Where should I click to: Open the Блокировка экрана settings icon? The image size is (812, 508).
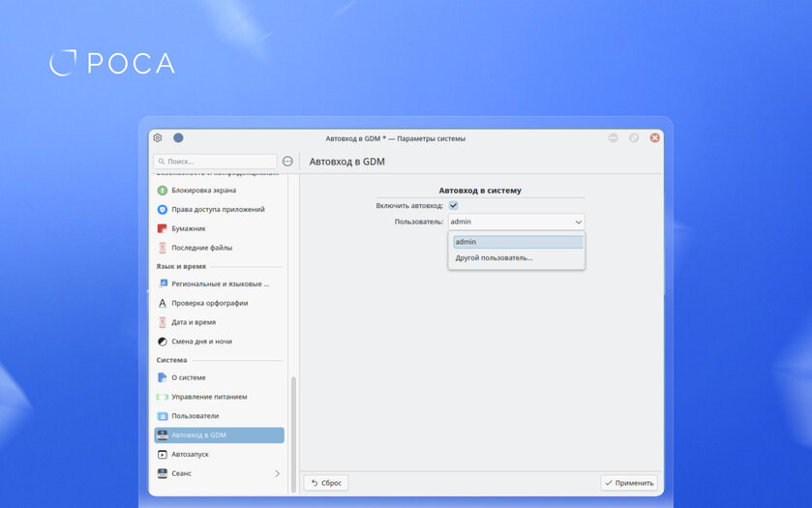(x=162, y=191)
